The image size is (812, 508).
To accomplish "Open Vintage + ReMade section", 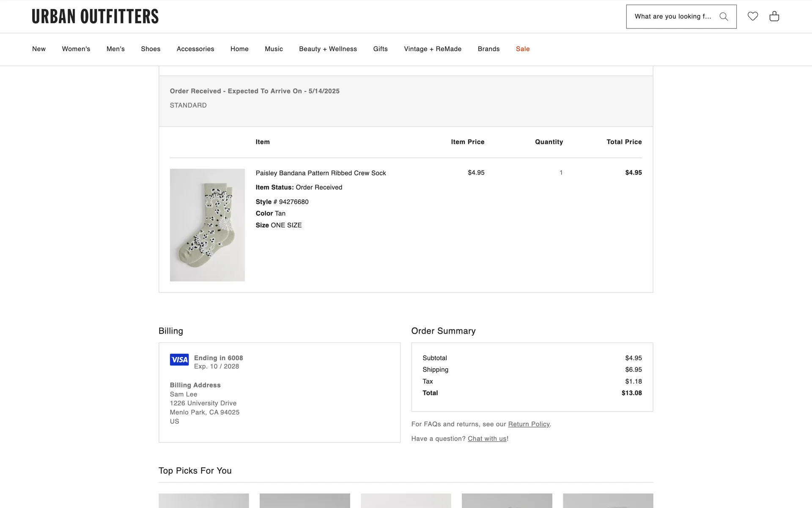I will coord(433,49).
